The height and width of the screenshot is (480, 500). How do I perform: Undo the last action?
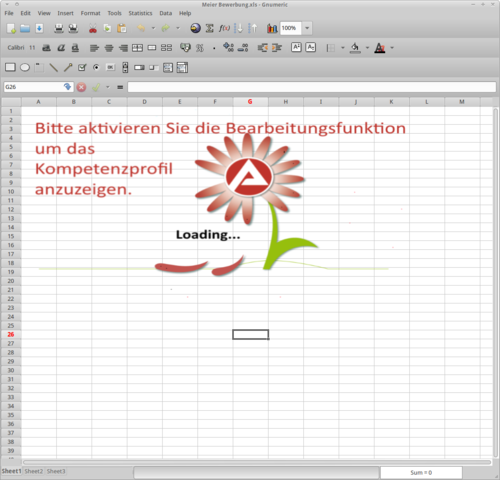click(x=141, y=28)
